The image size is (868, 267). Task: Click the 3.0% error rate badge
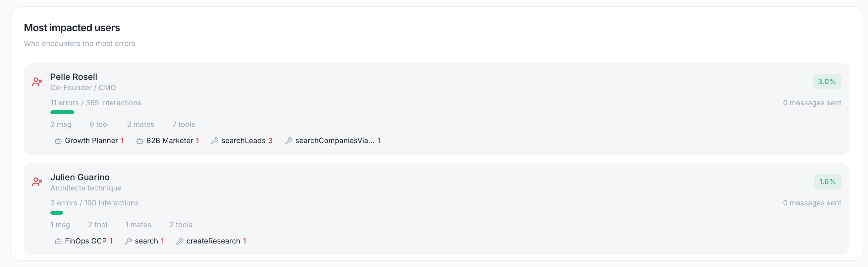pyautogui.click(x=827, y=81)
